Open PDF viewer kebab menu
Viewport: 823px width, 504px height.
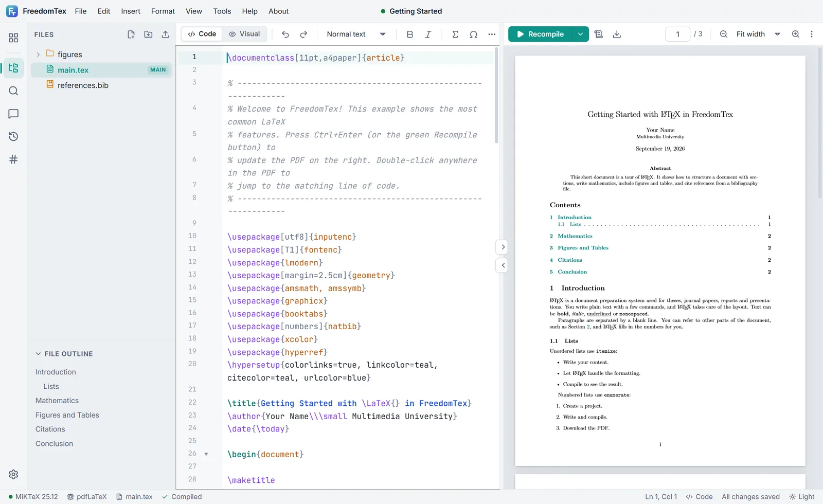point(812,34)
